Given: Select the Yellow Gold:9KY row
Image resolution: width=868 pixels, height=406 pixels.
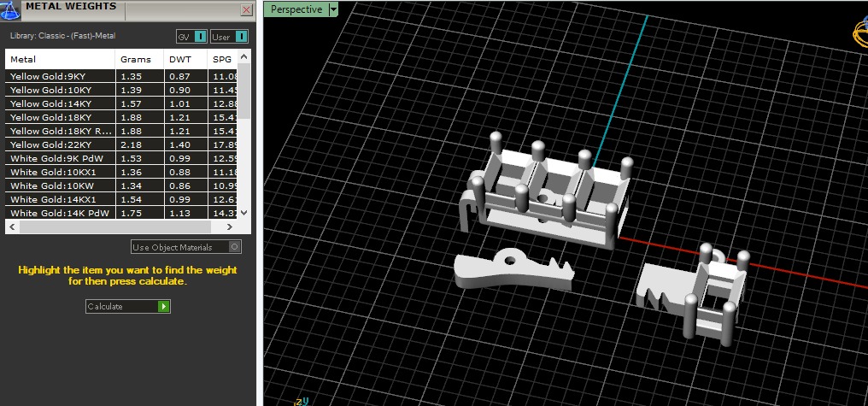Looking at the screenshot, I should click(x=121, y=76).
